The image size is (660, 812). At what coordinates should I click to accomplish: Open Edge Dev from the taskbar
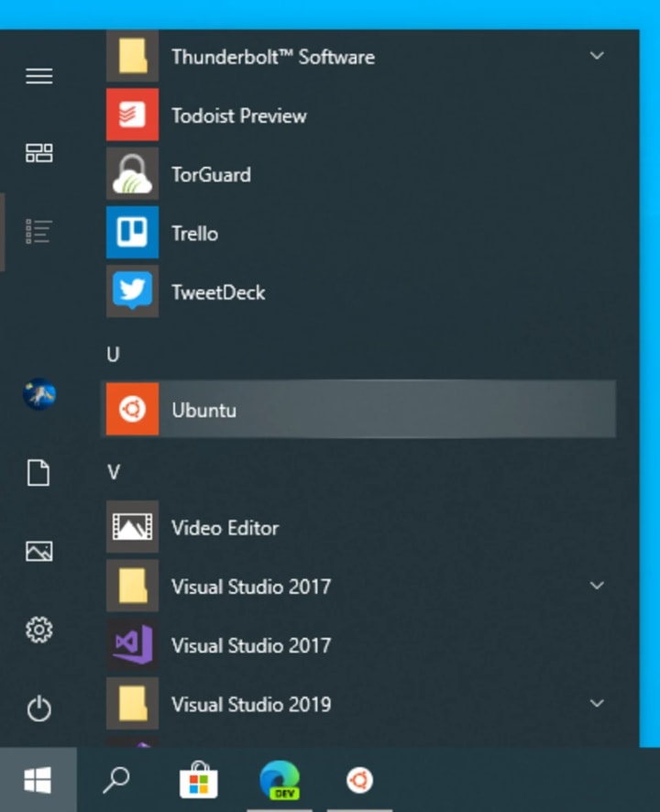(x=280, y=780)
